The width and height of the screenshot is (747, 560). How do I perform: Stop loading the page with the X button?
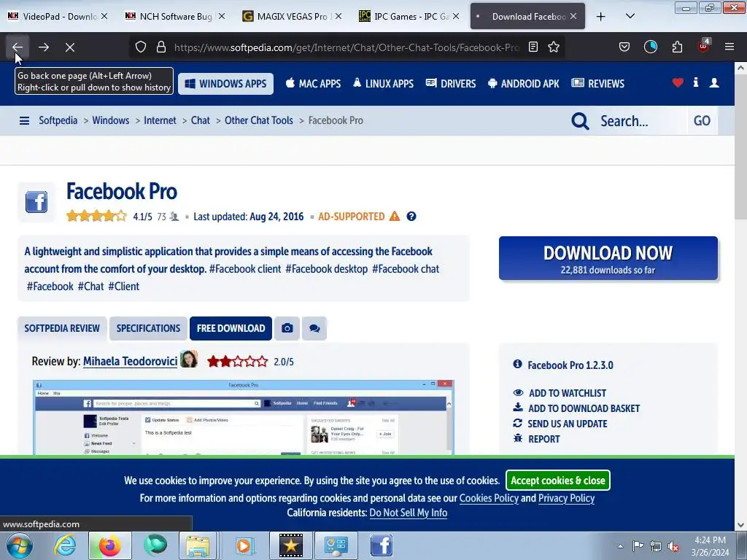click(x=70, y=47)
